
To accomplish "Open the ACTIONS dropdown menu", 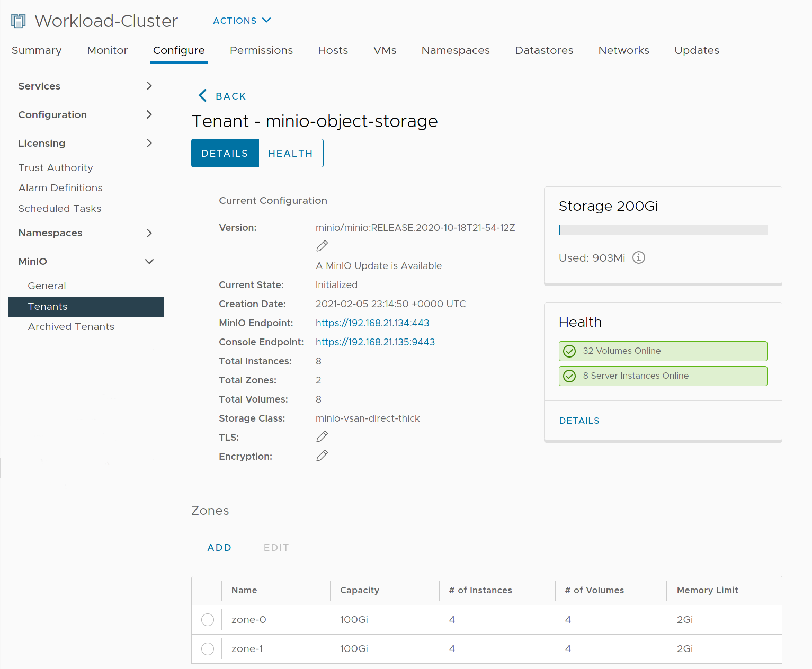I will click(242, 21).
